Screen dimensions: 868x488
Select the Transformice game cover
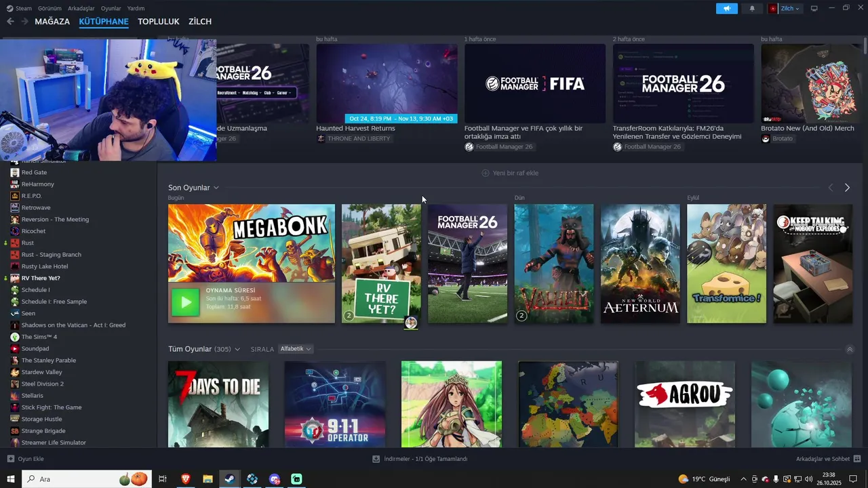click(726, 264)
